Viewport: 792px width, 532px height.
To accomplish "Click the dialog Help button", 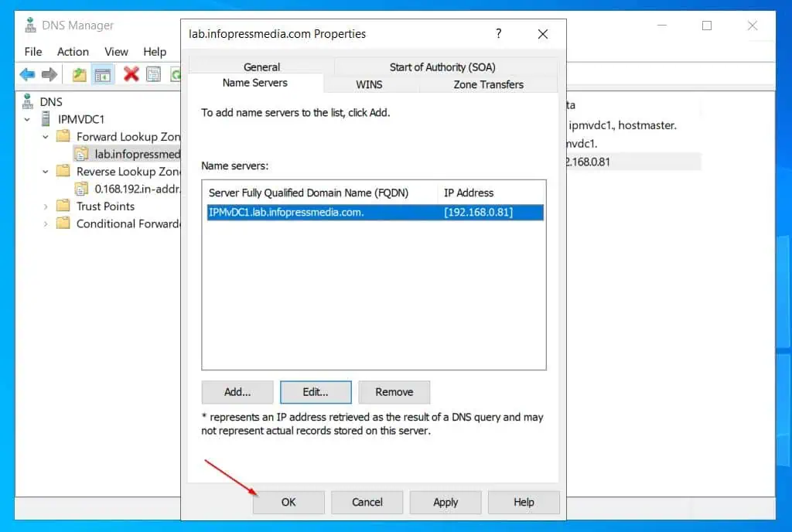I will [x=524, y=502].
